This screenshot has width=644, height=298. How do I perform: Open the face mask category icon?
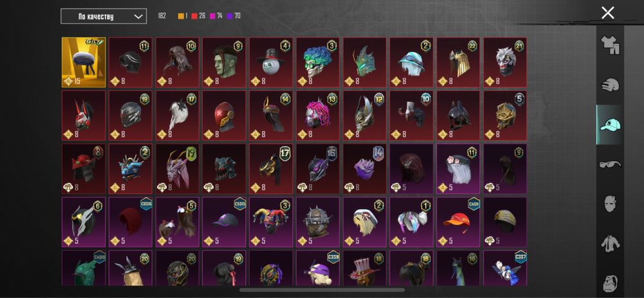pos(610,204)
